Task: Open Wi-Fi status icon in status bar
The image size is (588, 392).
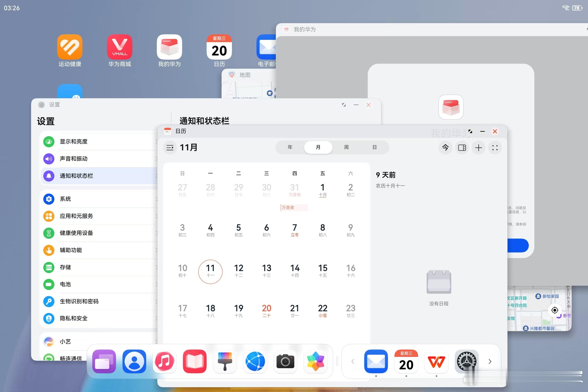Action: (x=566, y=8)
